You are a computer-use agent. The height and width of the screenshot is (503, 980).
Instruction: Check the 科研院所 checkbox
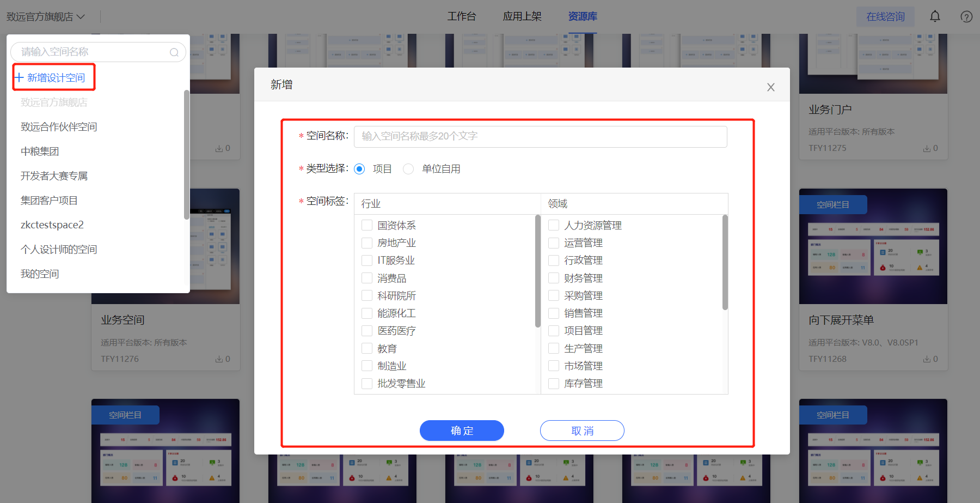tap(367, 295)
